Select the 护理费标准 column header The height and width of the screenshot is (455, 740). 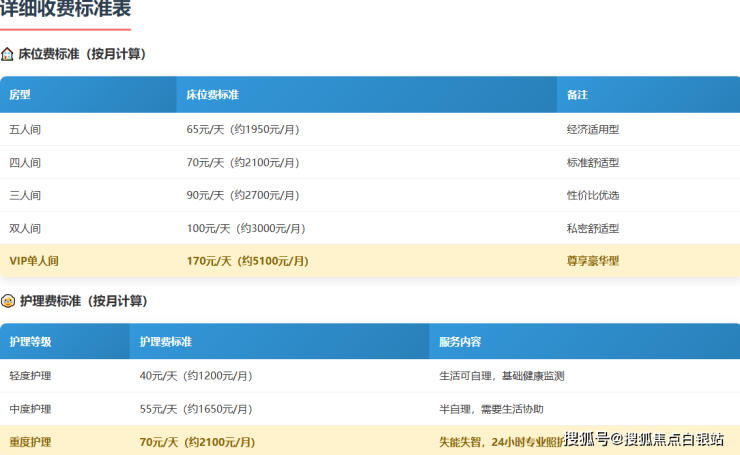pyautogui.click(x=279, y=341)
